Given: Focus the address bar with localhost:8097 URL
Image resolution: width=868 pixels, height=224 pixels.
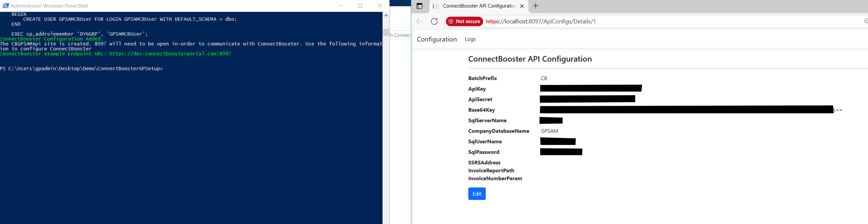Looking at the screenshot, I should point(633,21).
